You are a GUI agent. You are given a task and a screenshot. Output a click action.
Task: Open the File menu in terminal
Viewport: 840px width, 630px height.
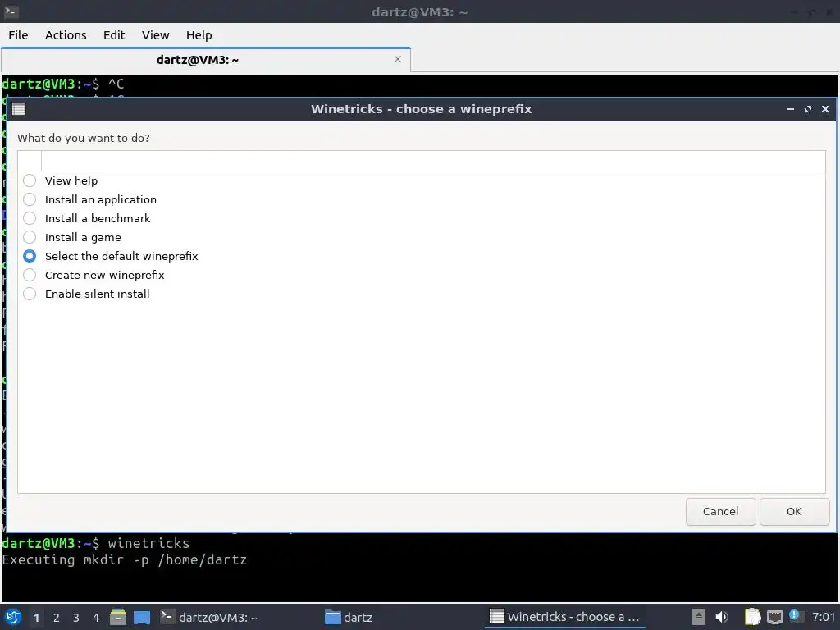18,35
